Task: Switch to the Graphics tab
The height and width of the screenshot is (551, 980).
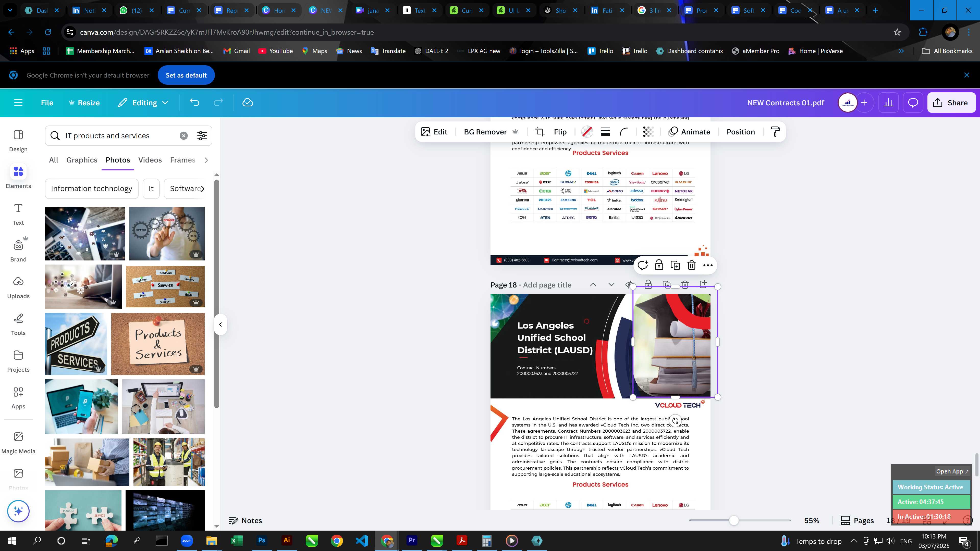Action: pyautogui.click(x=82, y=160)
